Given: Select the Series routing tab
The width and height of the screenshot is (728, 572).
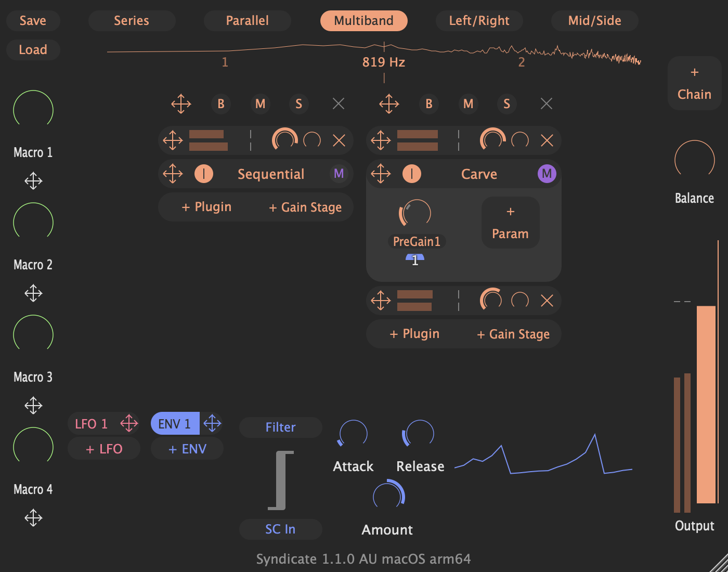Looking at the screenshot, I should point(132,21).
